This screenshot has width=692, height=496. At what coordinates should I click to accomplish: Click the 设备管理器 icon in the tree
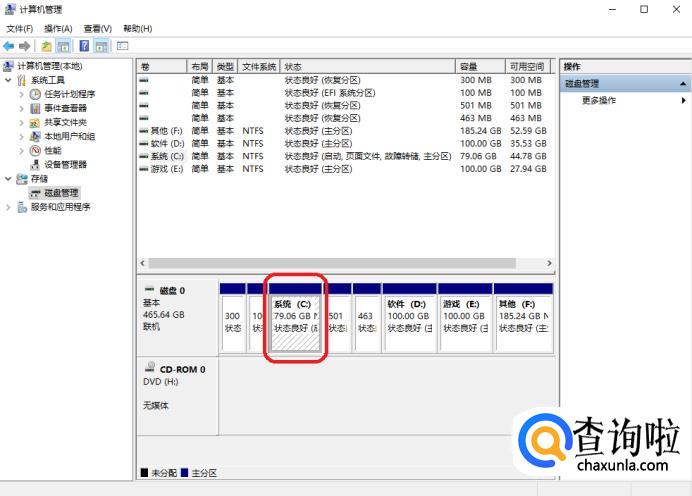[x=35, y=165]
